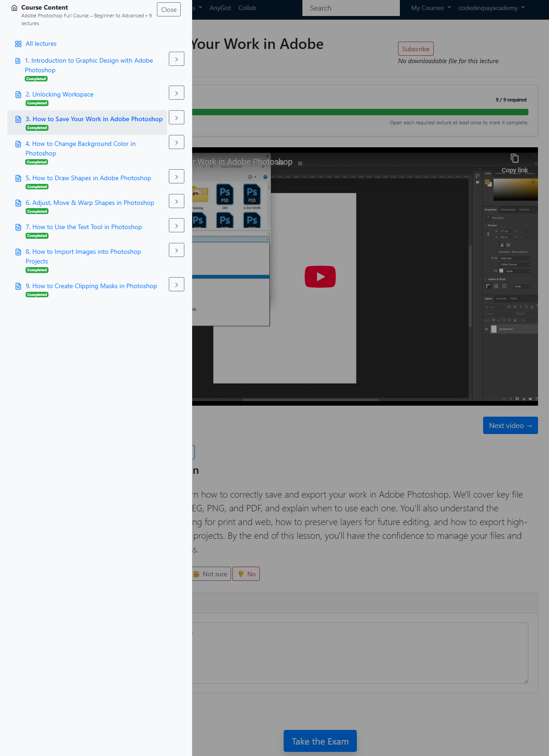Go to the Next video

point(511,425)
